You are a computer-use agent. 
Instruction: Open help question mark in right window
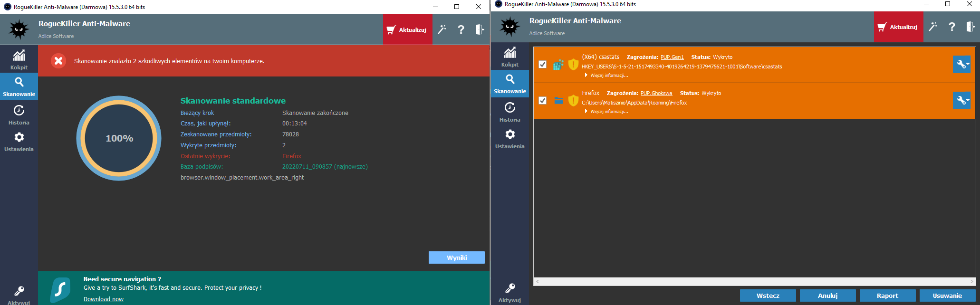pos(952,27)
